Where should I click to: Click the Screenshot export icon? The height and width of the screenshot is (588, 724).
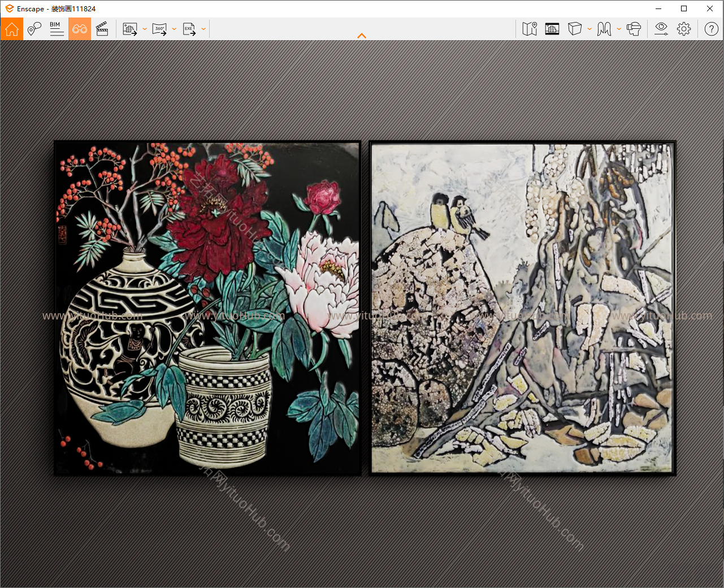click(x=130, y=29)
